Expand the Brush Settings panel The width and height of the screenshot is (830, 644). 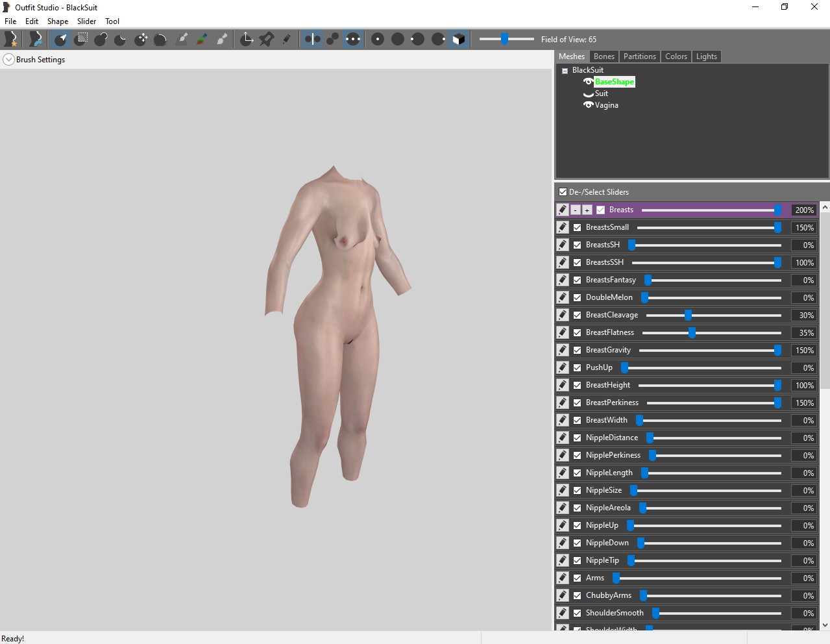click(x=8, y=60)
